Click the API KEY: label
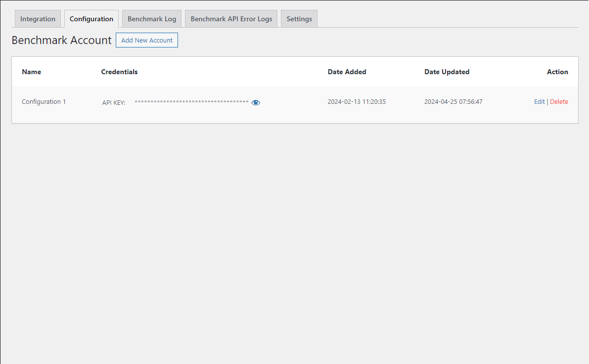 pyautogui.click(x=114, y=102)
